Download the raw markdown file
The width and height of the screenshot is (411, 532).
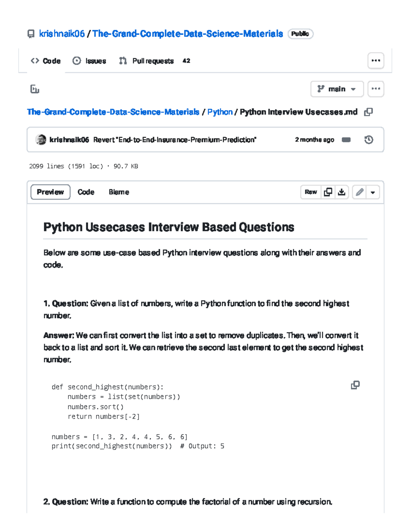pos(342,192)
